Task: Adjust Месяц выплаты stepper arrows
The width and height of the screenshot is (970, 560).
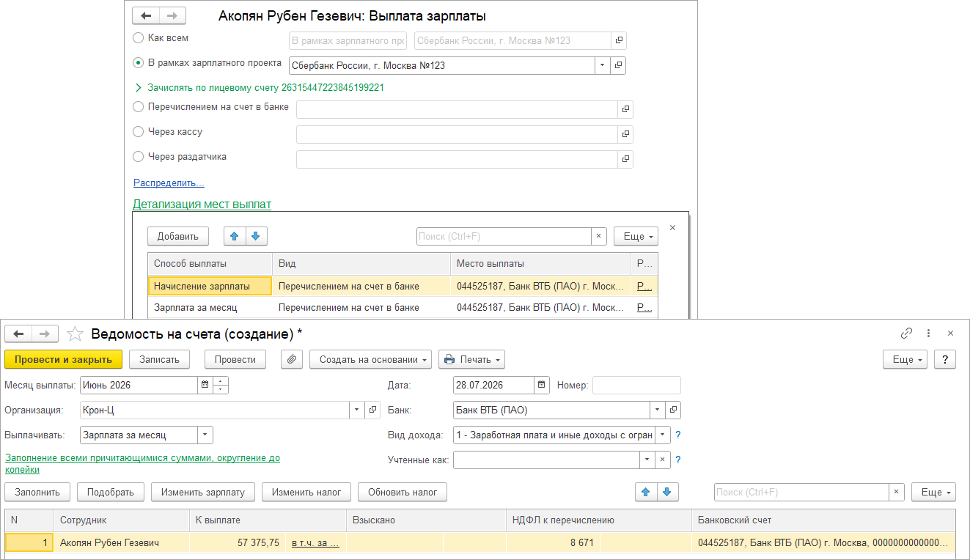Action: 221,385
